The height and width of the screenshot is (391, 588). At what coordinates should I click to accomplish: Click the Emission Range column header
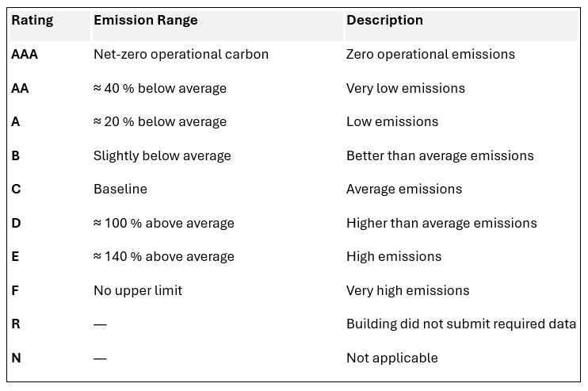coord(146,21)
